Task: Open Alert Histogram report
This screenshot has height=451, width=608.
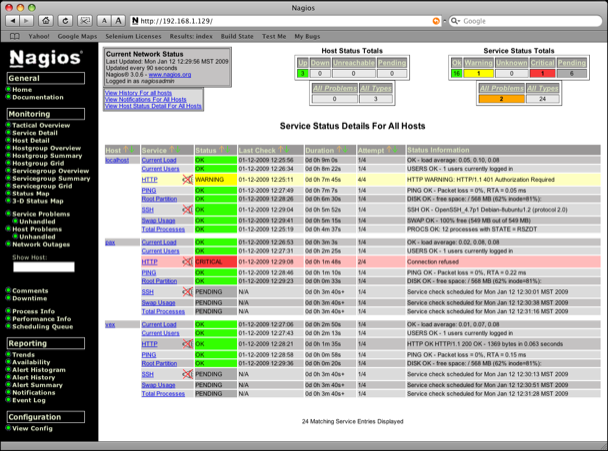Action: [39, 370]
